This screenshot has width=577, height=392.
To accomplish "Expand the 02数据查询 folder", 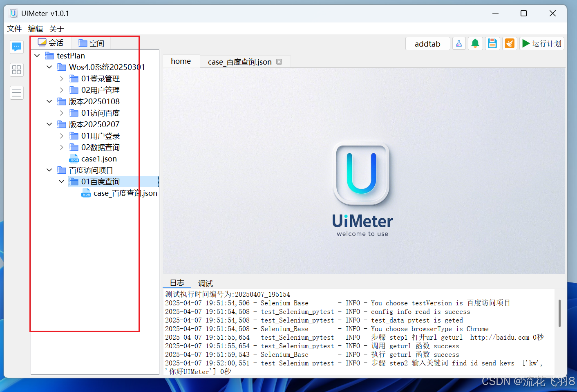I will 62,147.
